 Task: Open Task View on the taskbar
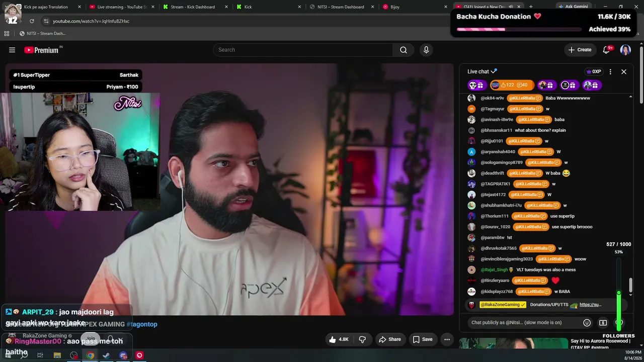[41, 355]
